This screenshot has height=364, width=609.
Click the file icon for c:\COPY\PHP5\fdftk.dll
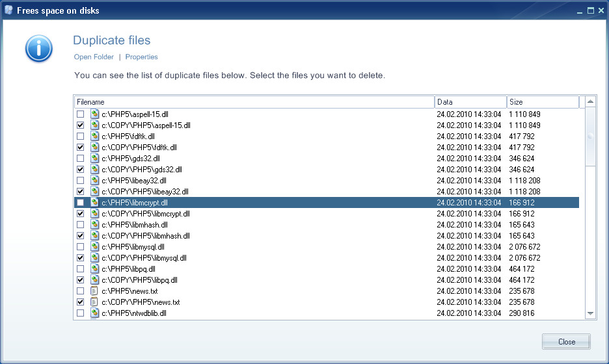click(x=94, y=147)
